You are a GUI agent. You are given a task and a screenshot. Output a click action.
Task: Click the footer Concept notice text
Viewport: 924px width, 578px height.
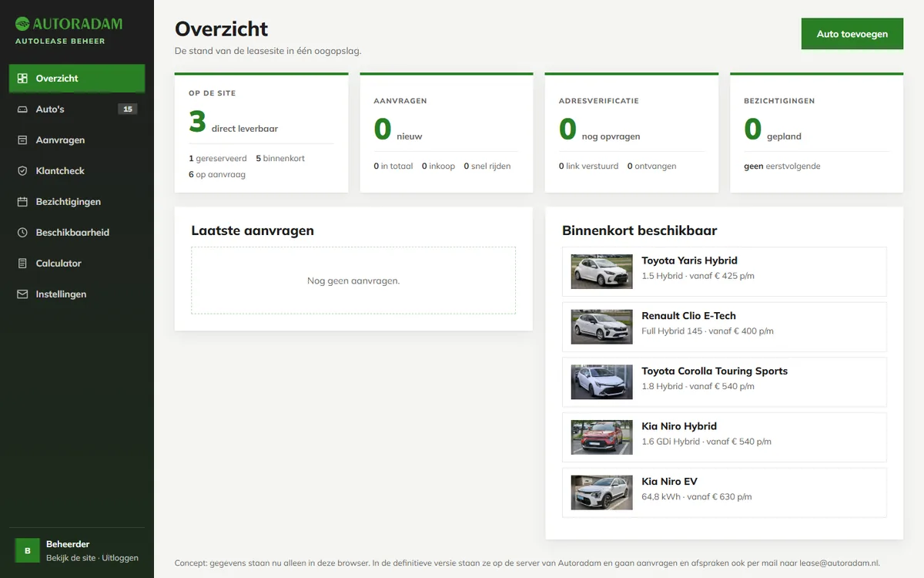click(x=527, y=563)
